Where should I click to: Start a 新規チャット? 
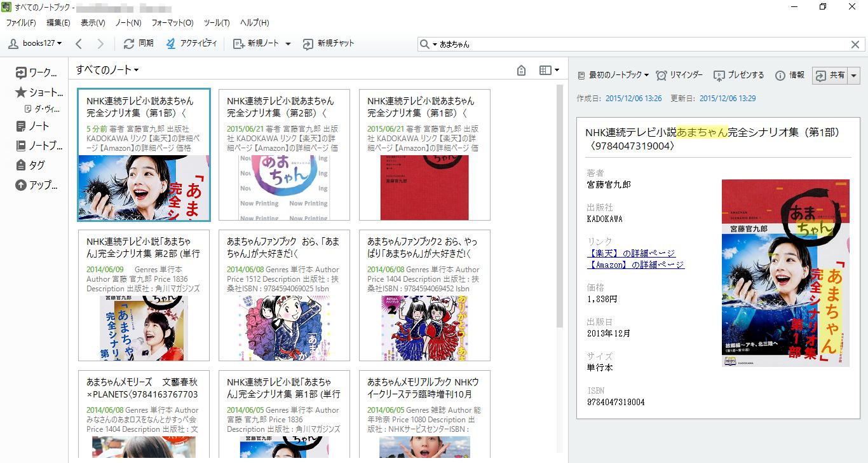point(328,43)
